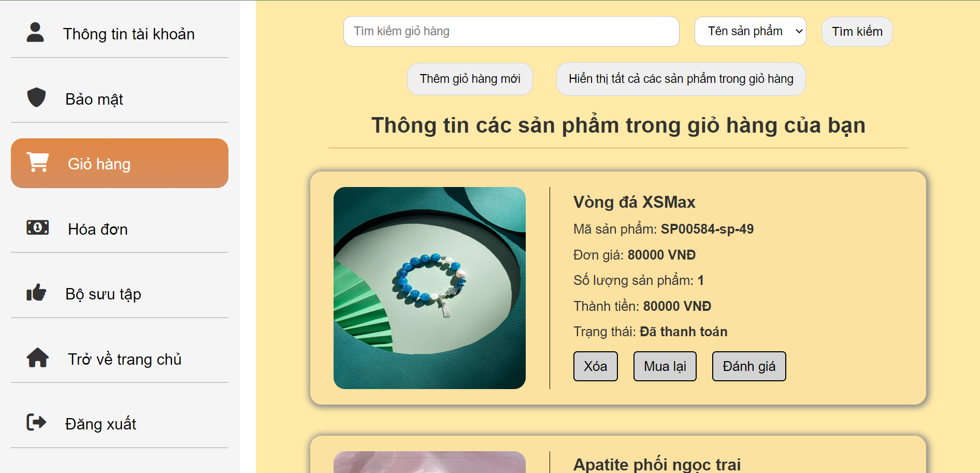Click the shield icon for Bảo mật
Viewport: 980px width, 473px height.
36,97
